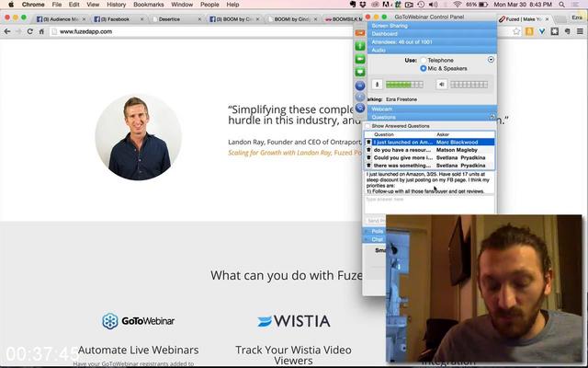
Task: Expand Attendees pane header
Action: (x=432, y=42)
